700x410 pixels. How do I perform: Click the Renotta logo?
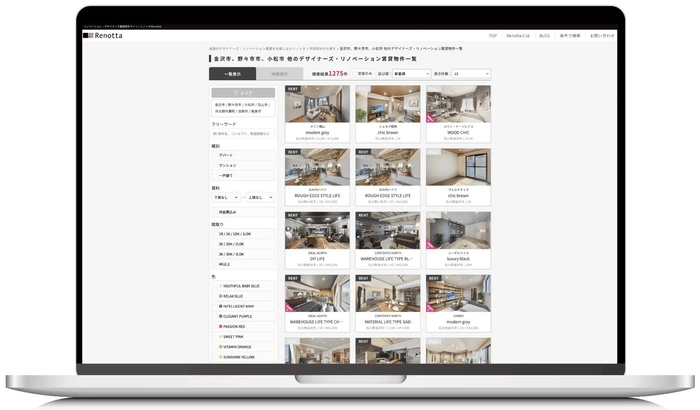[101, 35]
